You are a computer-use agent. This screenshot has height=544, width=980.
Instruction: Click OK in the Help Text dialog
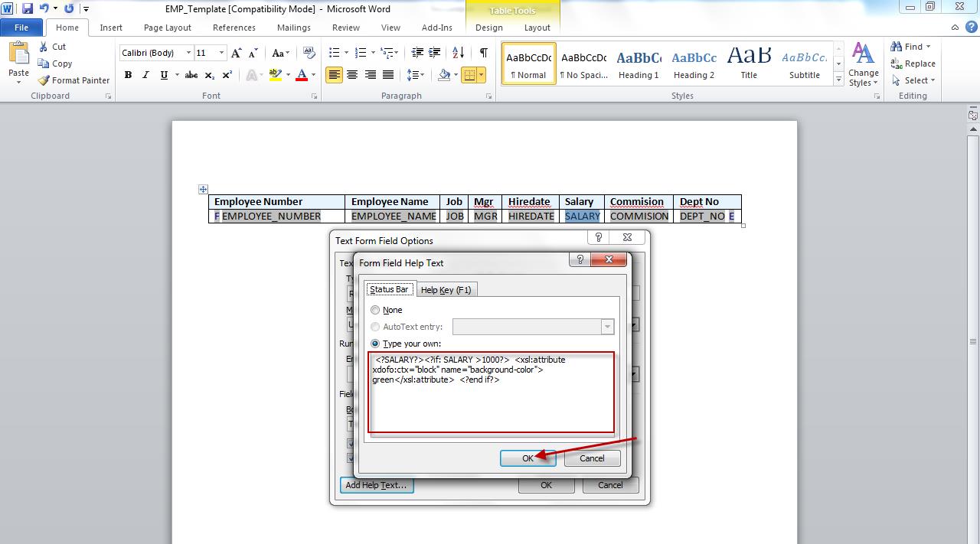click(x=528, y=458)
